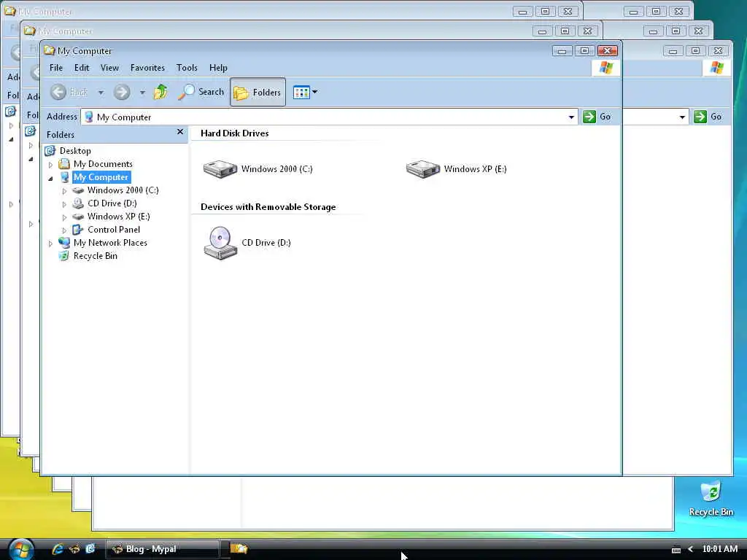Launch Internet Explorer from quick launch
Viewport: 747px width, 560px height.
[x=58, y=549]
